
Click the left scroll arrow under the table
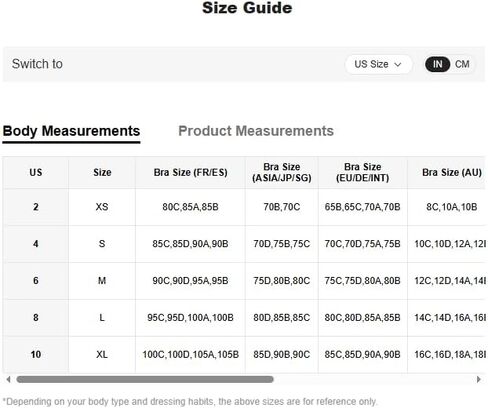tap(8, 379)
